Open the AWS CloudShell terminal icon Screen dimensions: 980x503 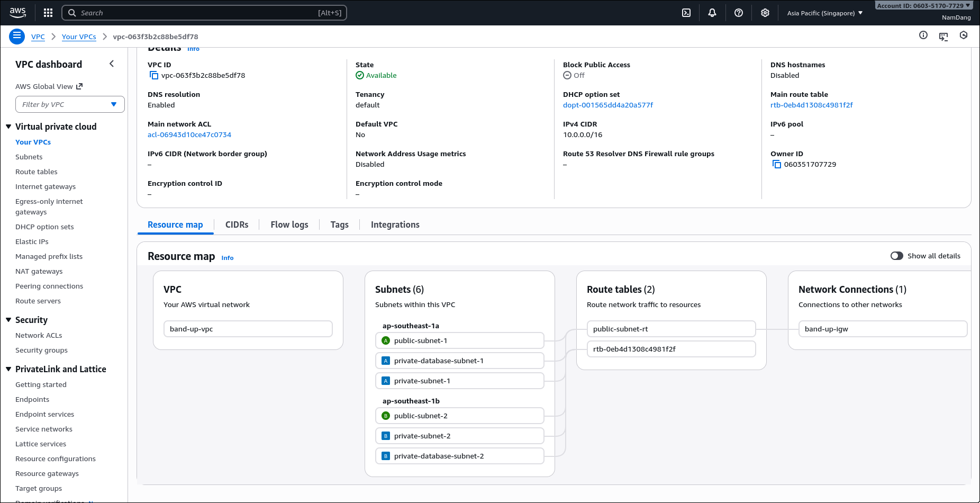click(x=686, y=13)
